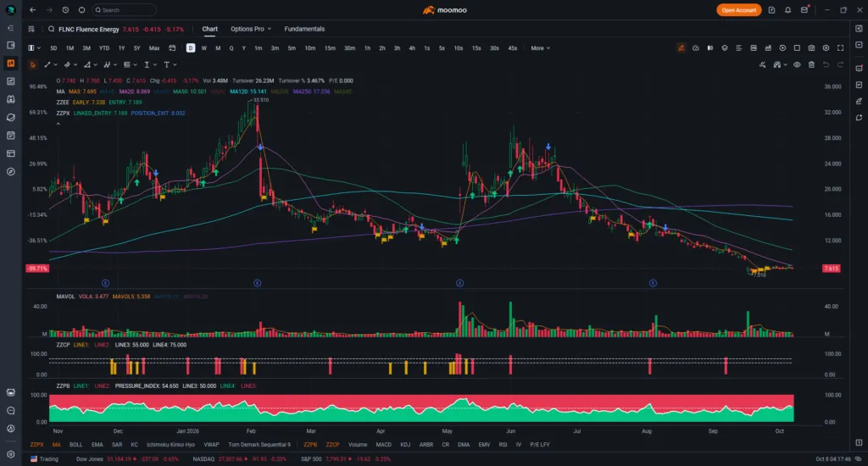Open the mail messages icon

point(804,10)
